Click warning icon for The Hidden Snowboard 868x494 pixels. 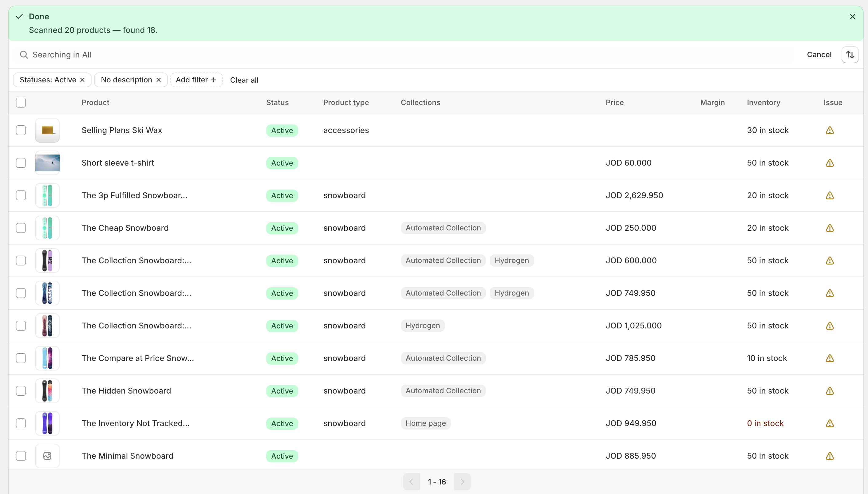[x=829, y=391]
